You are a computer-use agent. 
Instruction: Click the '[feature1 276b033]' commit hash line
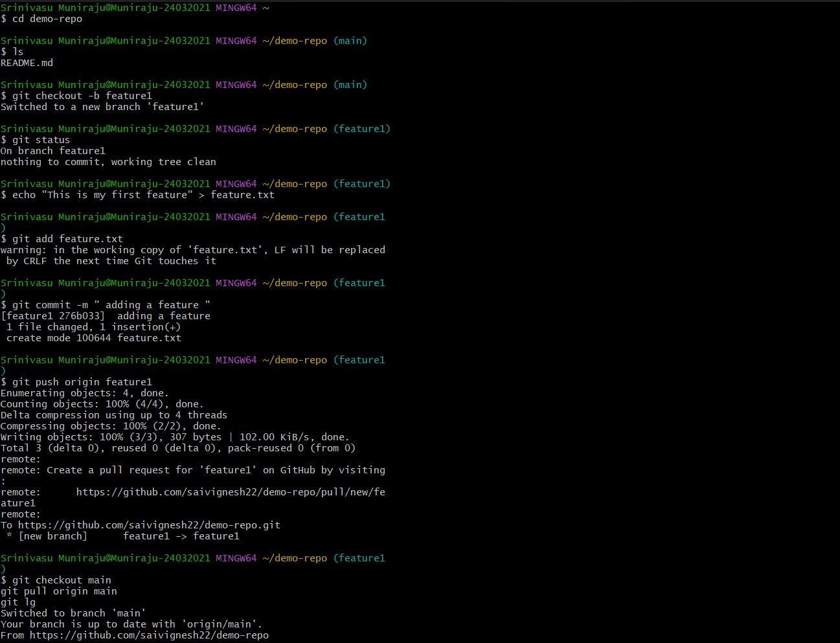(x=106, y=316)
